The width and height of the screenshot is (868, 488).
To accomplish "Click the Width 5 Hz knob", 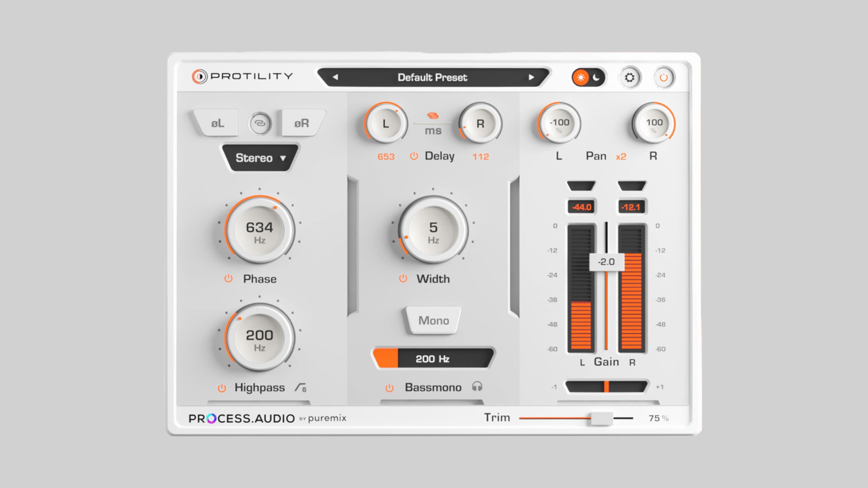I will point(433,230).
